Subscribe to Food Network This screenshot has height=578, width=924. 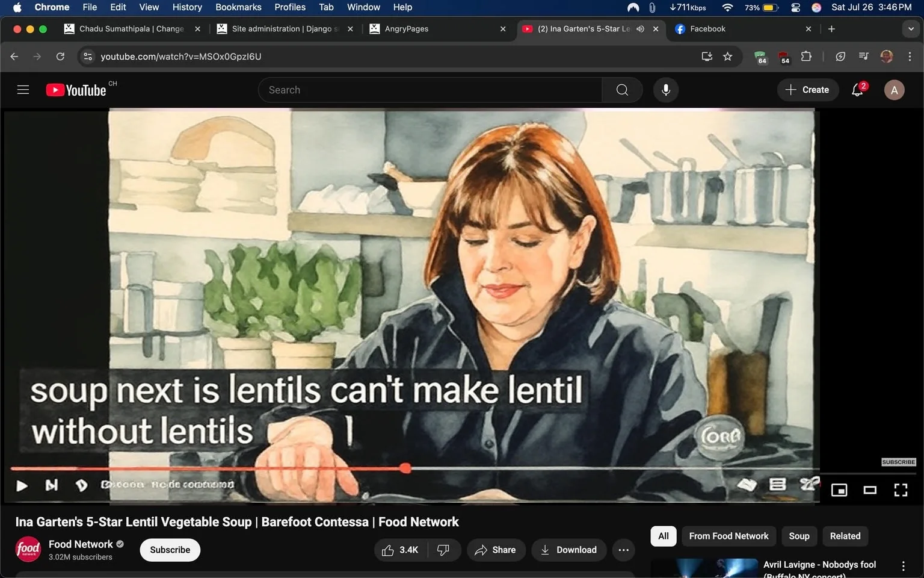tap(170, 550)
